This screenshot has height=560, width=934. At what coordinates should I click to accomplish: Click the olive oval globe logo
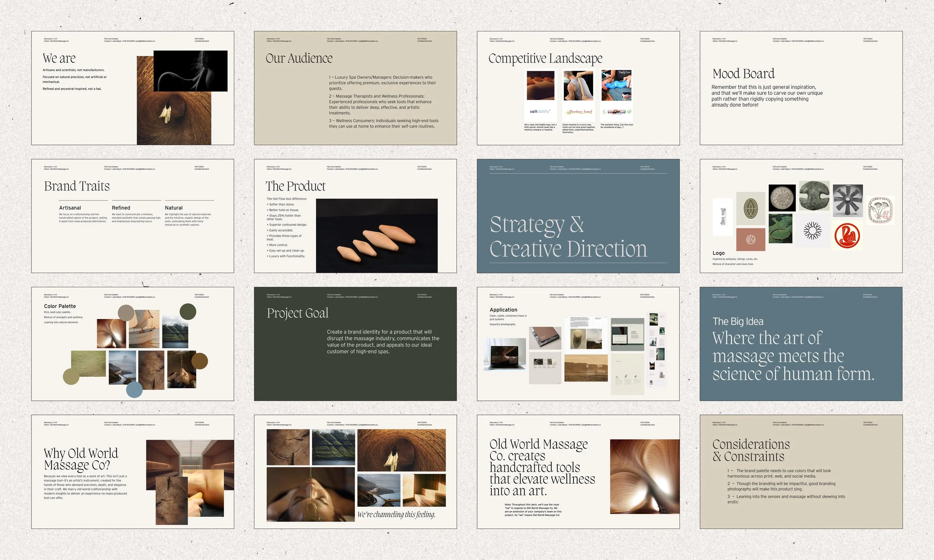pos(751,208)
